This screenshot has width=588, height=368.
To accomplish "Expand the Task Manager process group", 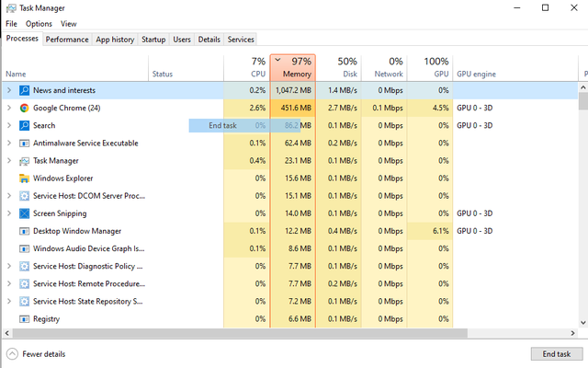I will [x=9, y=161].
